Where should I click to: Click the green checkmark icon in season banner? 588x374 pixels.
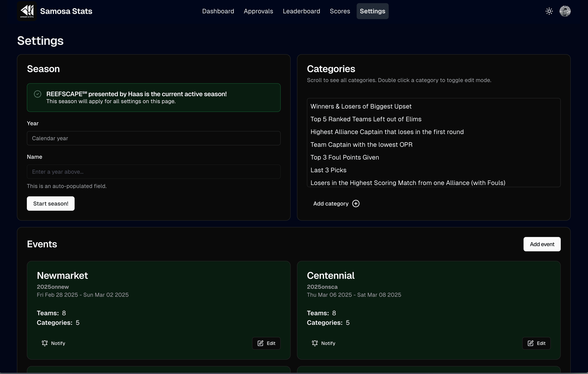tap(38, 94)
